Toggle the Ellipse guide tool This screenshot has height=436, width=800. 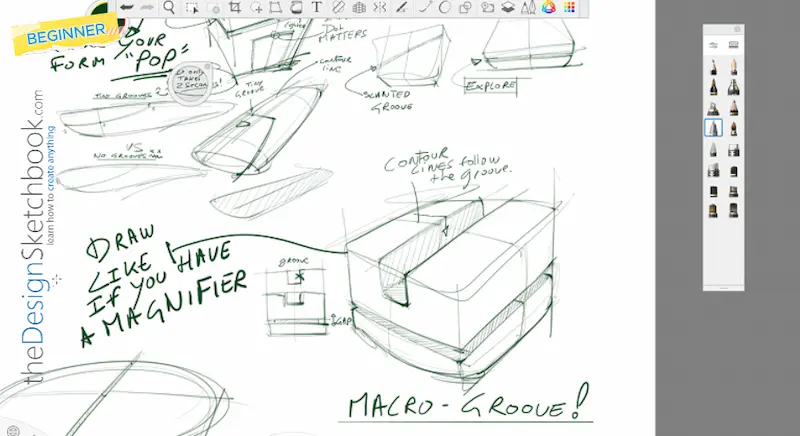point(445,7)
